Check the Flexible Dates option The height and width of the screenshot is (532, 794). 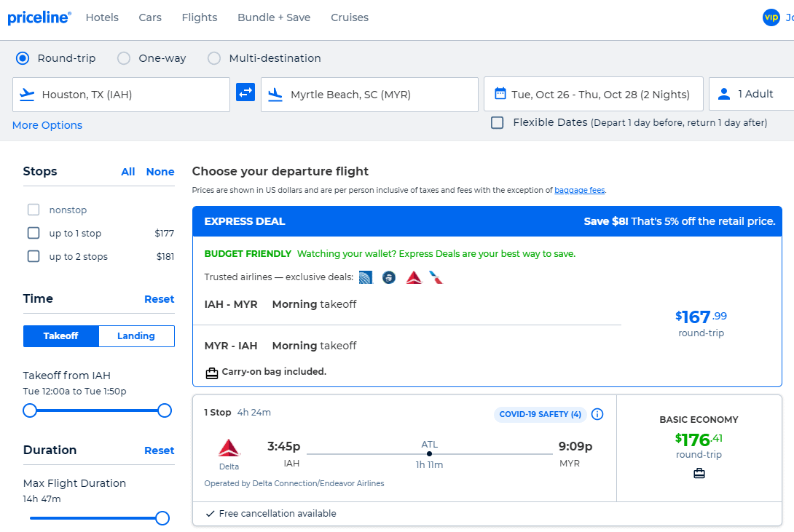[497, 122]
